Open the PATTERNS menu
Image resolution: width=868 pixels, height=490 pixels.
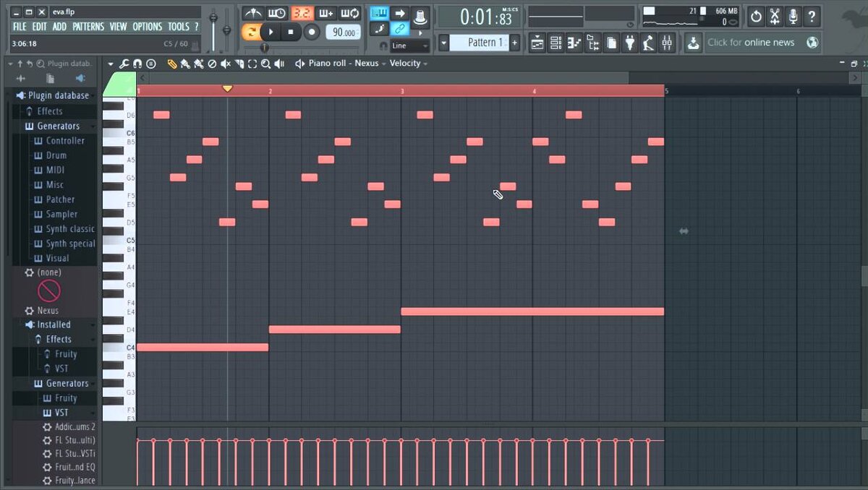click(x=88, y=27)
